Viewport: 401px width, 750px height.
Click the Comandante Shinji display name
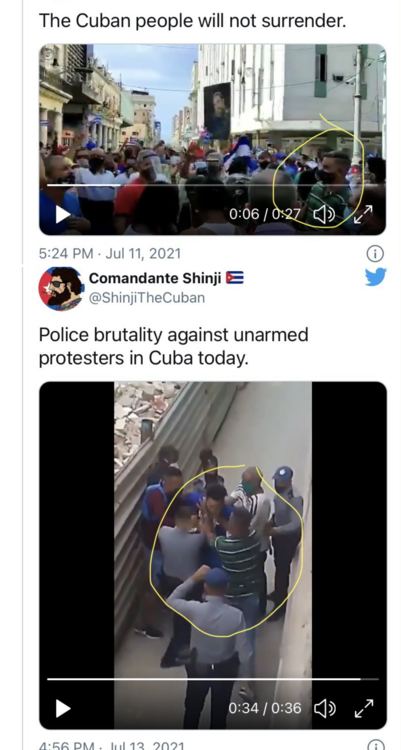tap(155, 278)
